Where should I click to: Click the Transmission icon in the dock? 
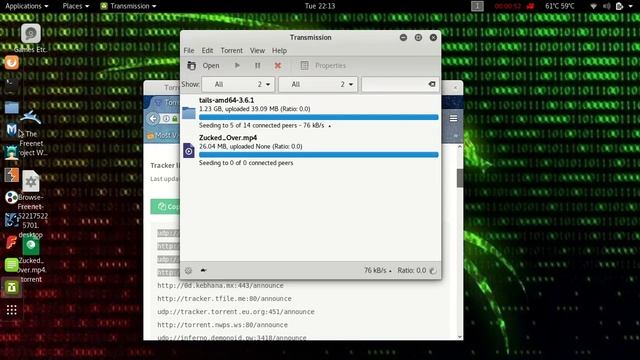[11, 287]
